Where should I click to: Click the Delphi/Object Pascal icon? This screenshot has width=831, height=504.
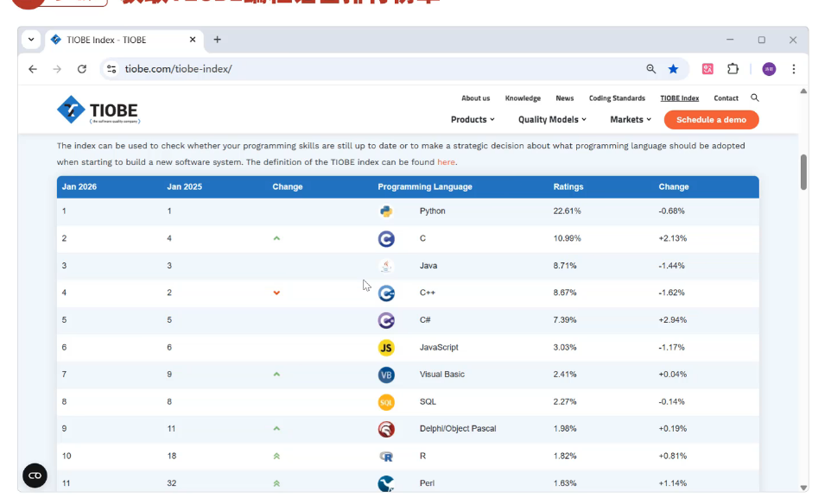(x=386, y=429)
